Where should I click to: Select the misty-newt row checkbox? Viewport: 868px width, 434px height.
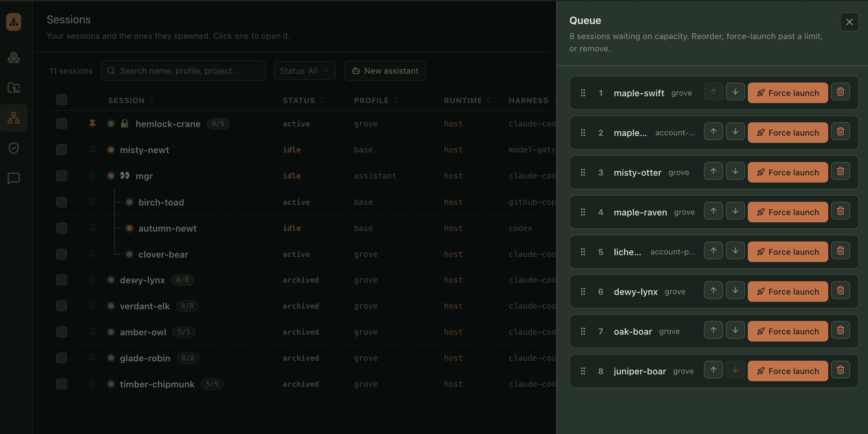[62, 150]
